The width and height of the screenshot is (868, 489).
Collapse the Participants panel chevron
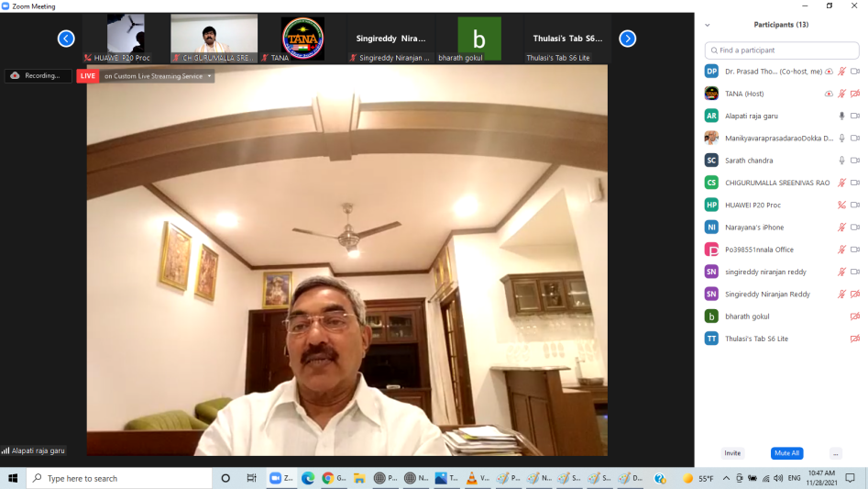click(x=708, y=25)
